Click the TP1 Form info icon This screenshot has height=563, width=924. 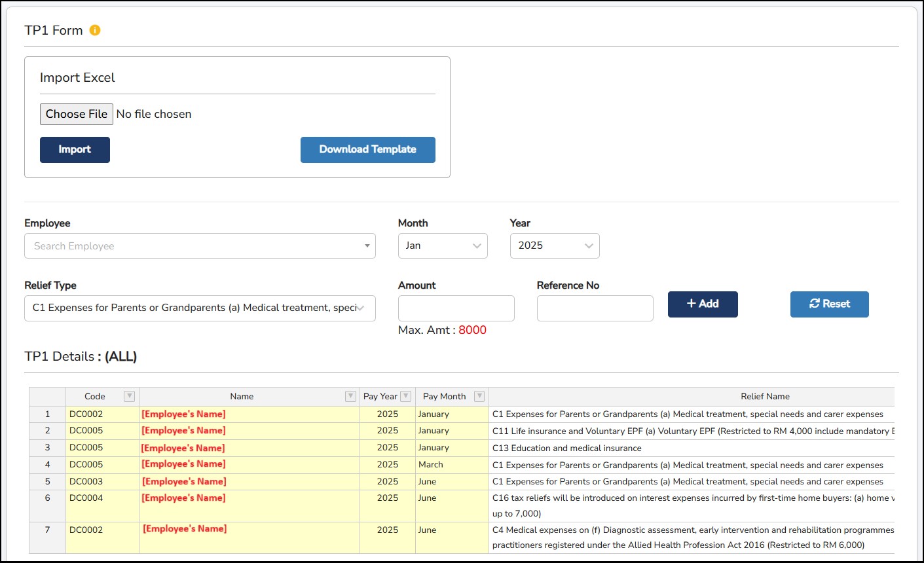pos(95,30)
